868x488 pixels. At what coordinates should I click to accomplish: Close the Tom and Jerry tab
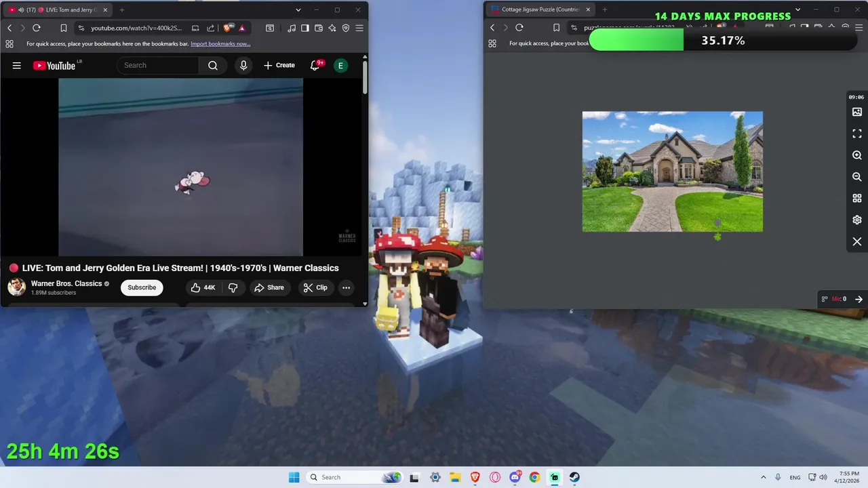(x=105, y=9)
